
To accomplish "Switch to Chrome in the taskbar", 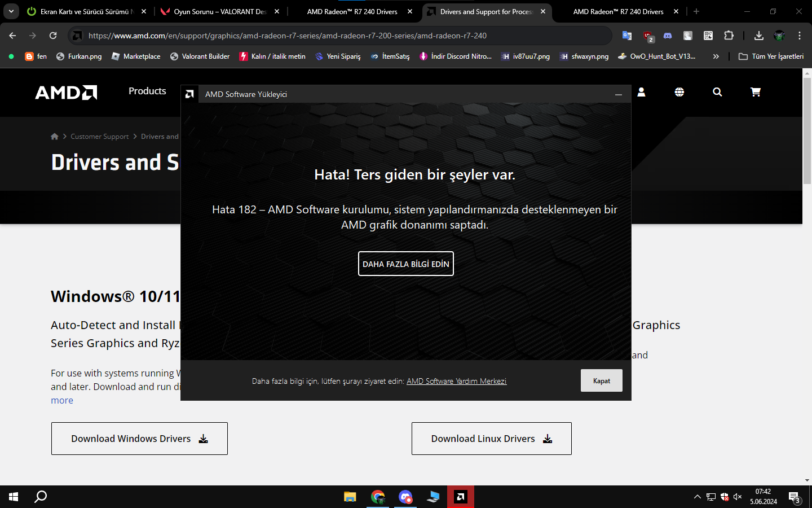I will (378, 497).
